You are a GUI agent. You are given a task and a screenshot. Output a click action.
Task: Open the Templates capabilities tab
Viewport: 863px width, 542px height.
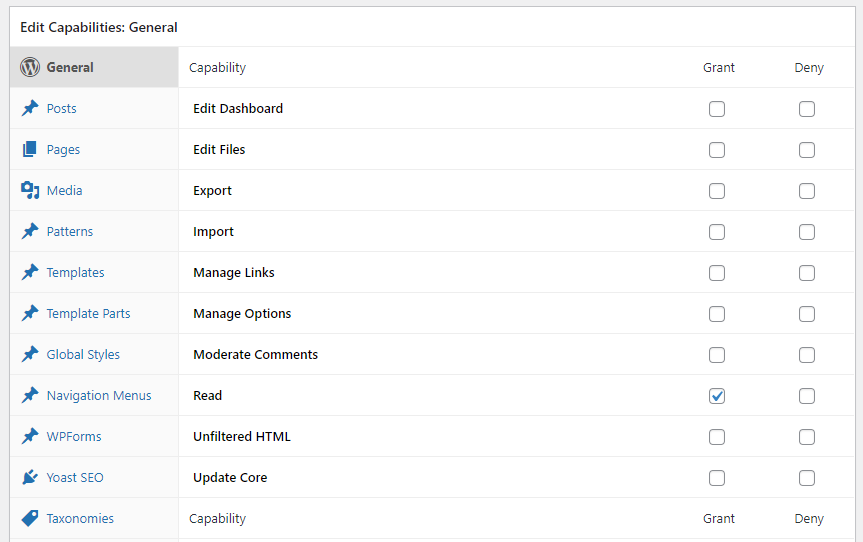click(75, 272)
